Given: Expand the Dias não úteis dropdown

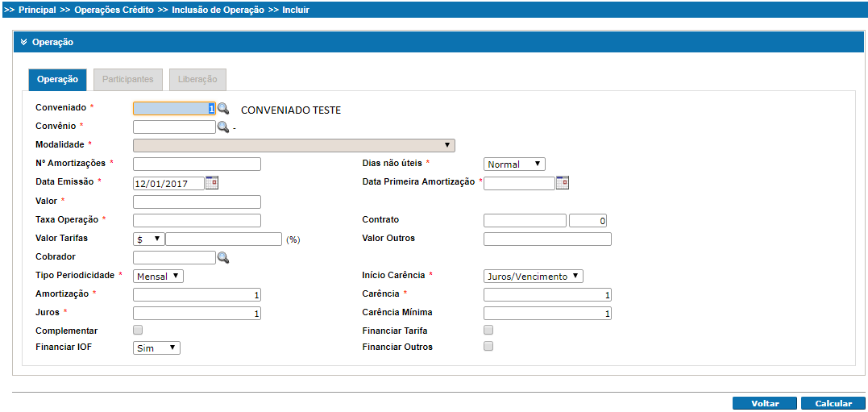Looking at the screenshot, I should click(x=514, y=164).
